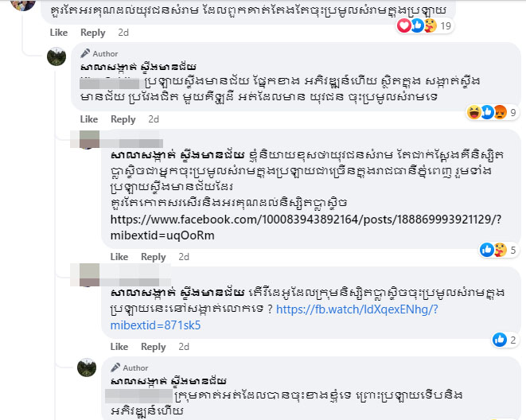Screen dimensions: 526x420
Task: Click the care emoji reaction with 5 reactions
Action: (x=500, y=250)
